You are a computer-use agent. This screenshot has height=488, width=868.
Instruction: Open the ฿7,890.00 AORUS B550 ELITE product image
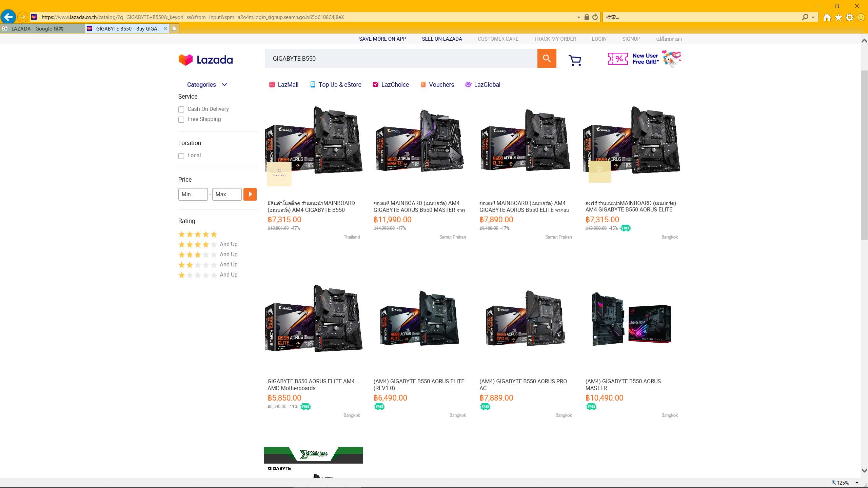click(526, 140)
